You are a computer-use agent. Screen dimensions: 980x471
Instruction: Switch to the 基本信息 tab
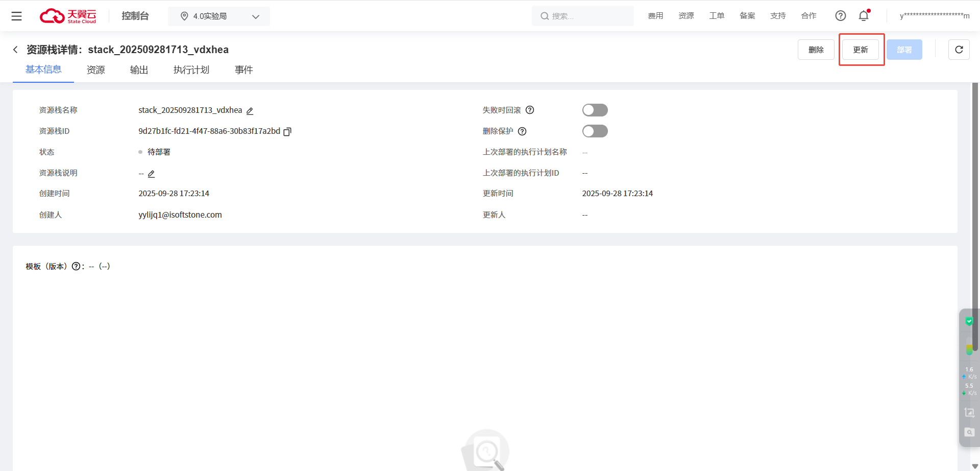[43, 69]
